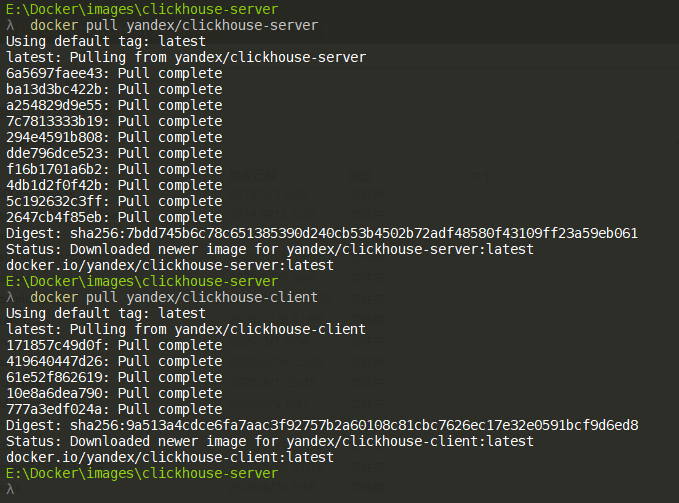This screenshot has height=503, width=679.
Task: Click 'Status: Downloaded newer image for yandex/clickhouse-client:latest'
Action: click(270, 442)
